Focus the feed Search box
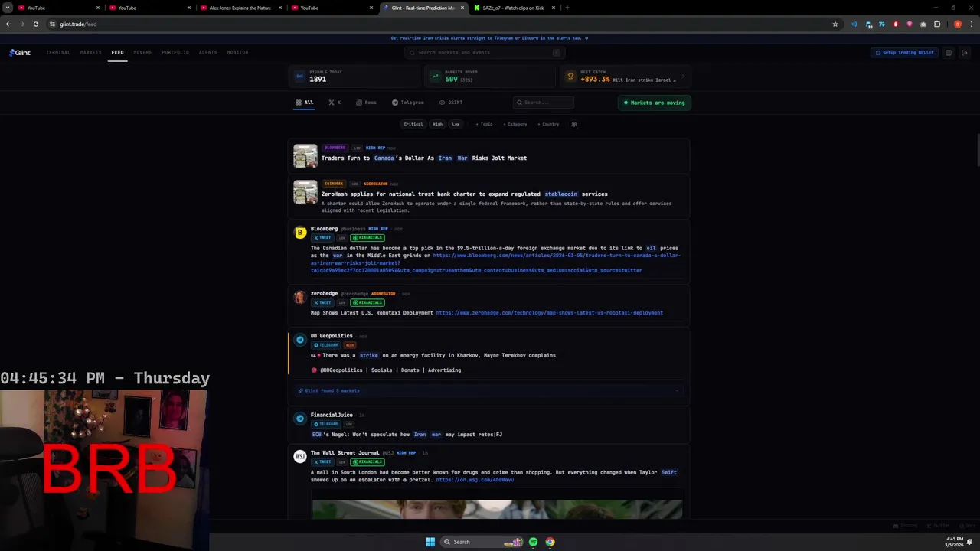The width and height of the screenshot is (980, 551). pos(544,103)
